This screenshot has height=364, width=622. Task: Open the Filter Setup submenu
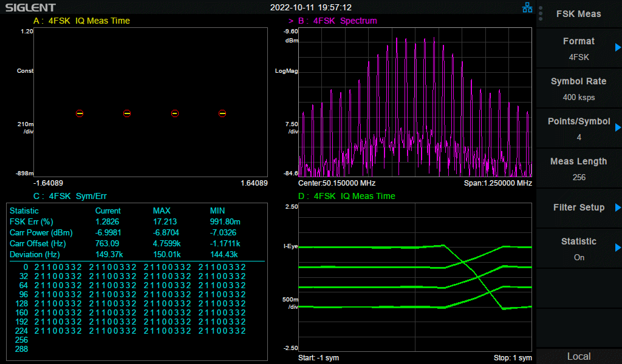point(579,207)
